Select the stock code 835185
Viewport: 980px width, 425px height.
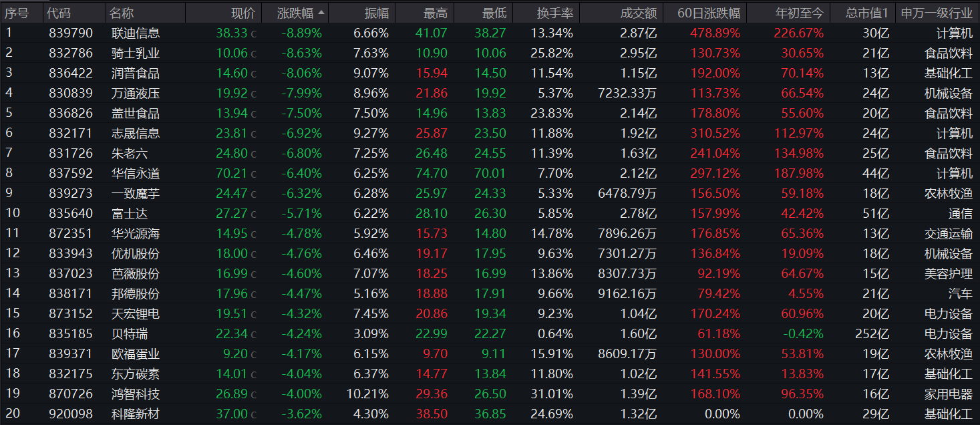click(71, 333)
